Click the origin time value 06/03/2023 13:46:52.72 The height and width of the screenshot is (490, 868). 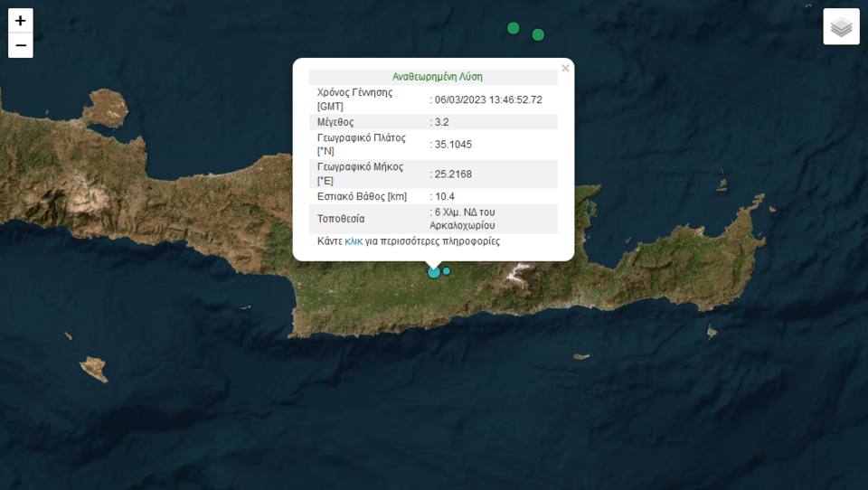[x=488, y=99]
